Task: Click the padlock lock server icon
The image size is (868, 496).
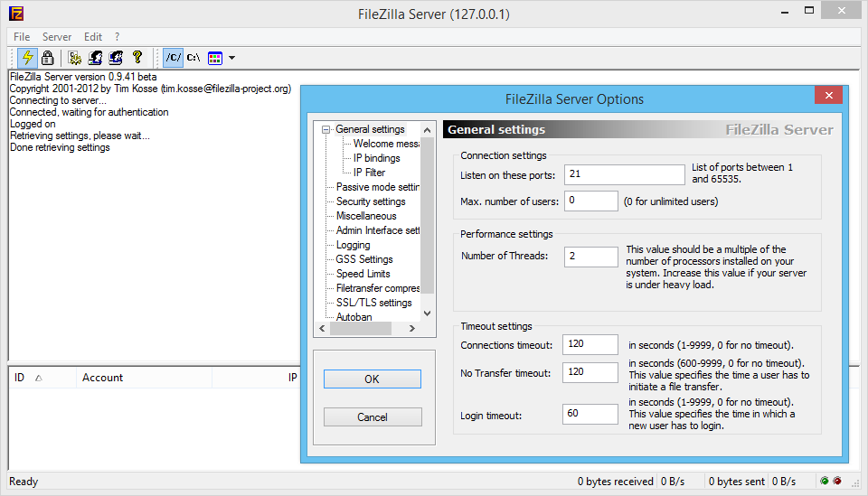Action: 48,58
